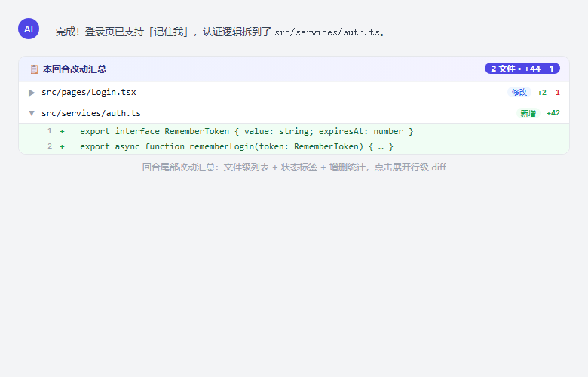
Task: Click the 修改 status tag
Action: (x=519, y=92)
